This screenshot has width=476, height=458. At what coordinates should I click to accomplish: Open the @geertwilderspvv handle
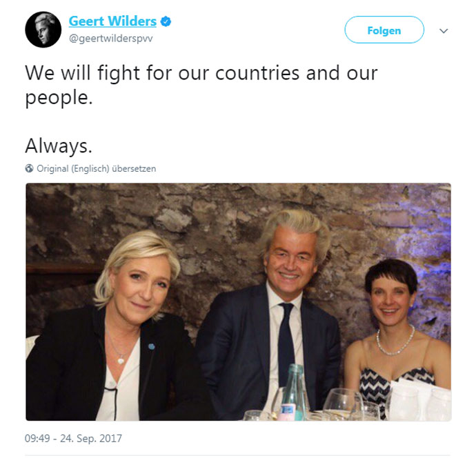click(x=111, y=39)
